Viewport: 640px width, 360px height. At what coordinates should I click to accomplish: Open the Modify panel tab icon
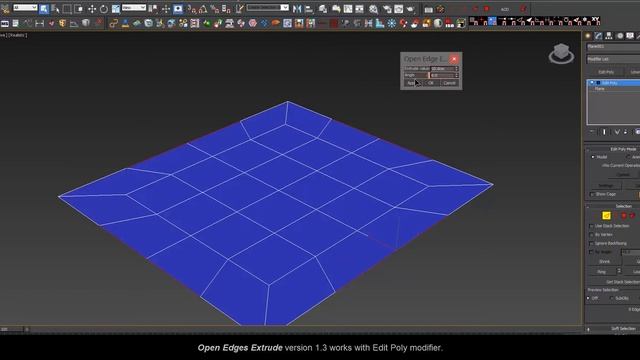[598, 36]
